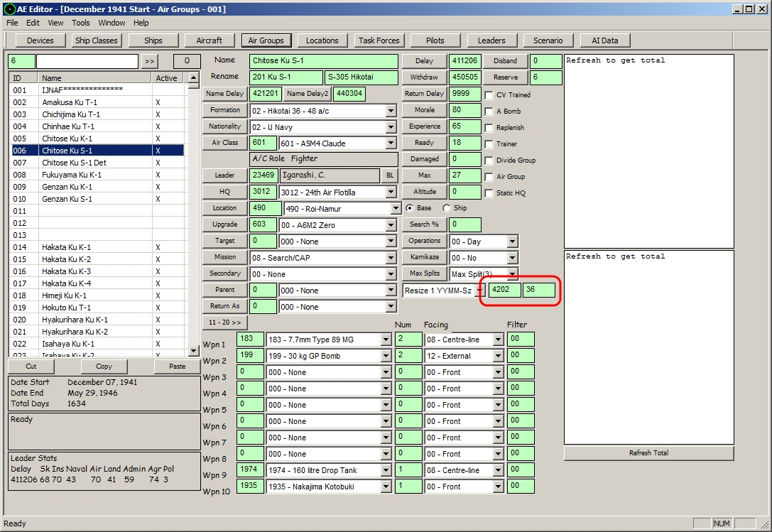Click the Refresh Total button

click(648, 452)
